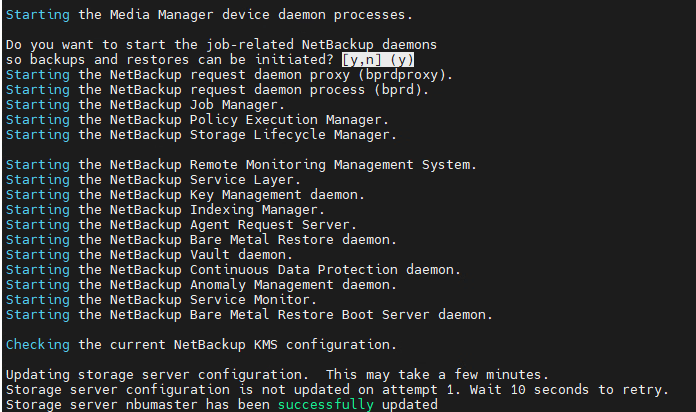Image resolution: width=696 pixels, height=412 pixels.
Task: Click the 'Indexing Manager' text
Action: [x=254, y=210]
